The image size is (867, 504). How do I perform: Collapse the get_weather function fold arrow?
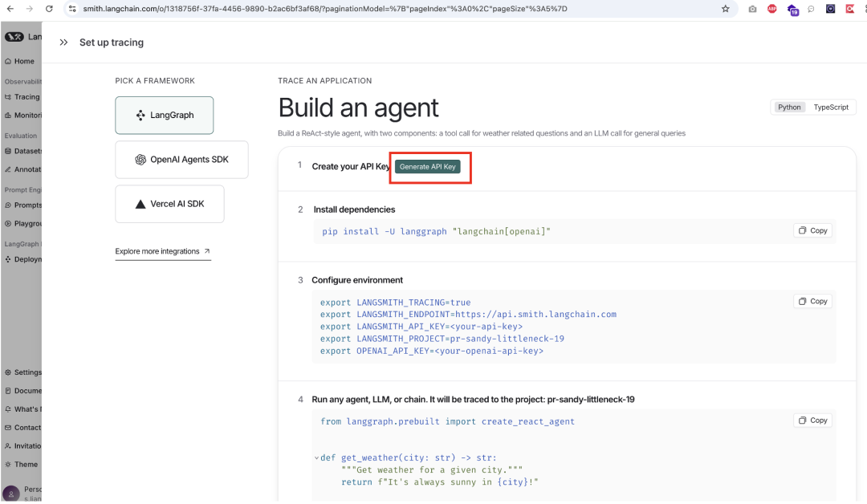[x=316, y=457]
